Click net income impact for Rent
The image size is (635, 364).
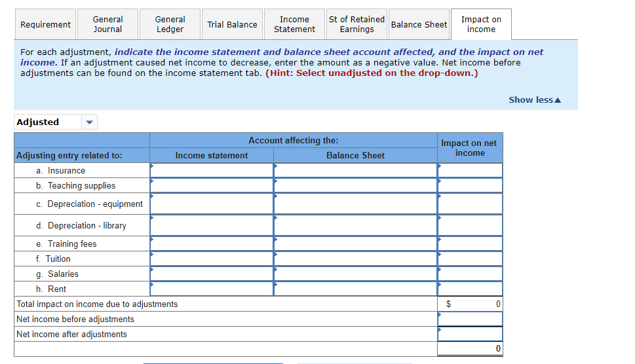tap(470, 289)
